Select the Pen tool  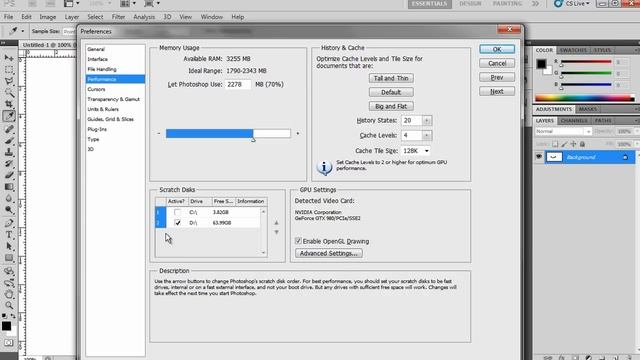pyautogui.click(x=9, y=223)
